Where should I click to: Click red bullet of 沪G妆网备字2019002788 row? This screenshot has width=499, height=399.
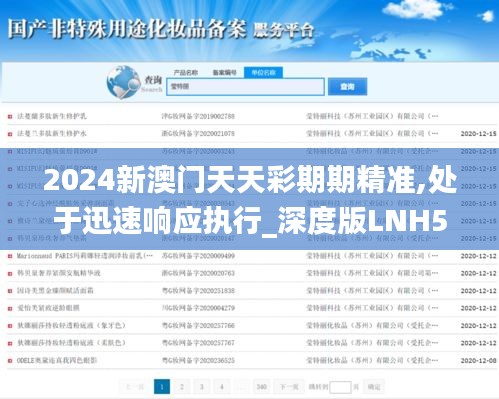click(x=10, y=116)
